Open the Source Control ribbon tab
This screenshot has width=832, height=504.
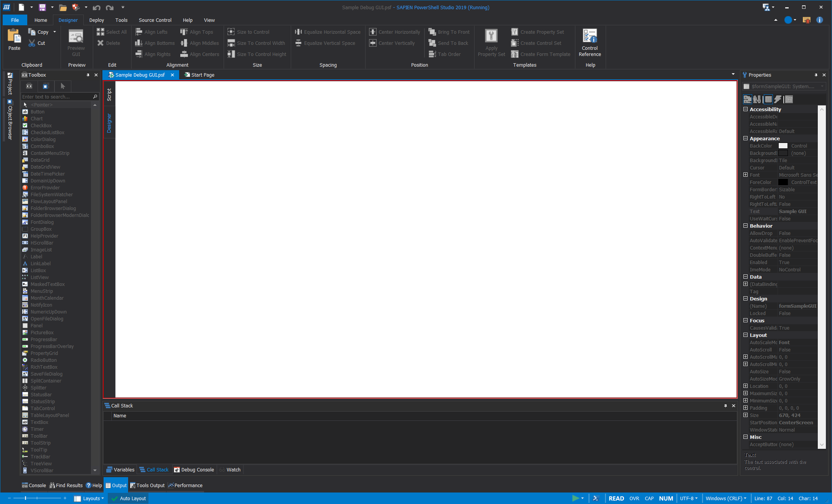[155, 20]
